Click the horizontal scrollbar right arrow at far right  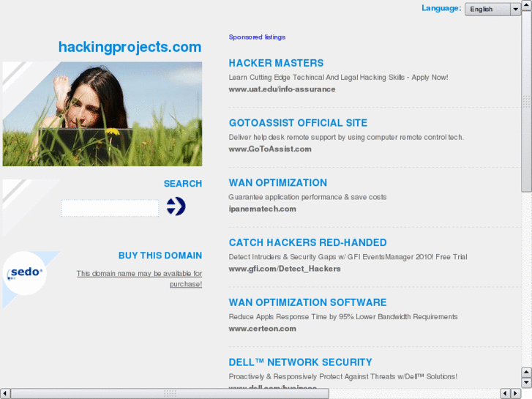[x=516, y=393]
